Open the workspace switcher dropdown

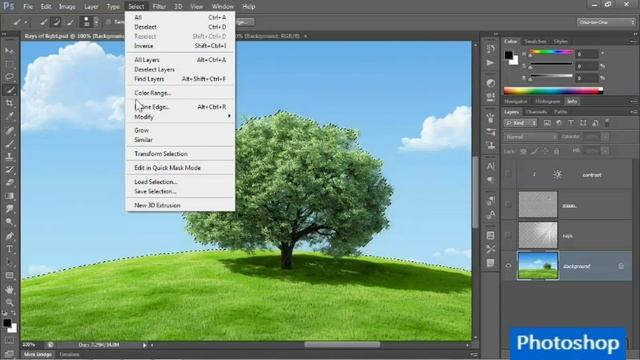(606, 22)
